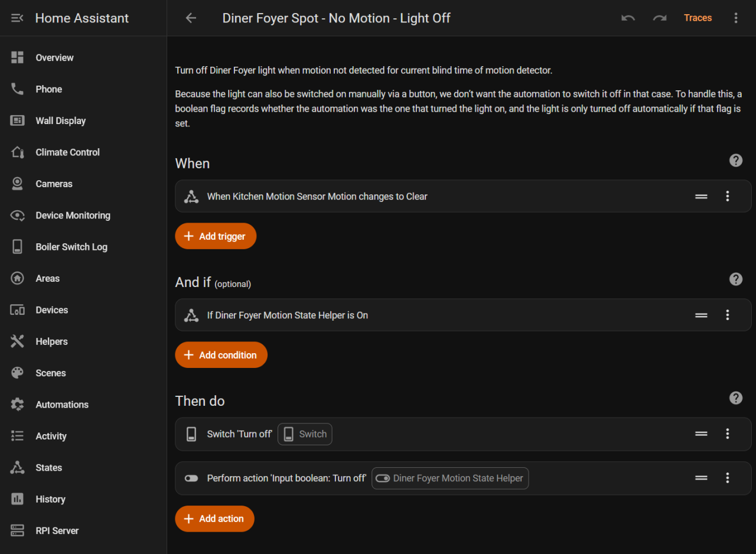Open the Traces link
Image resolution: width=756 pixels, height=554 pixels.
(698, 18)
